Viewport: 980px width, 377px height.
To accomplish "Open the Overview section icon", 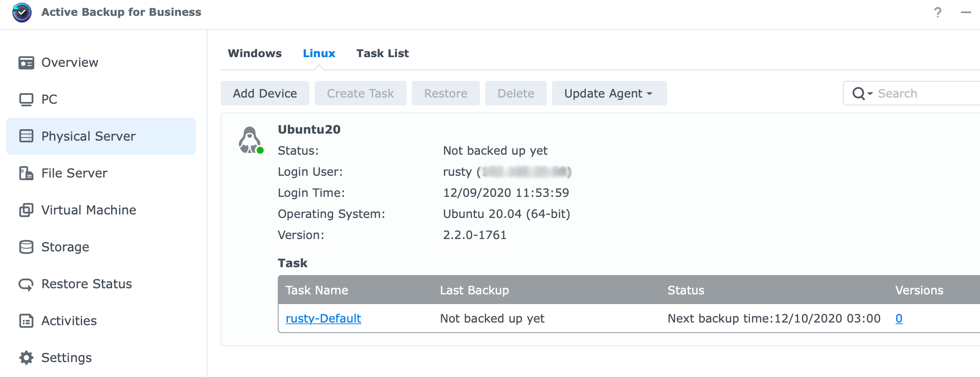I will click(x=26, y=63).
